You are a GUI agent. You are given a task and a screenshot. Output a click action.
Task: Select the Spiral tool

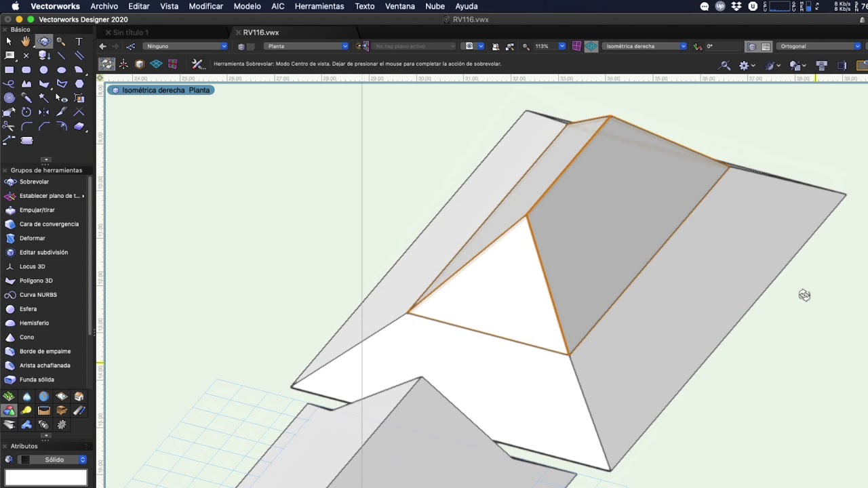9,98
